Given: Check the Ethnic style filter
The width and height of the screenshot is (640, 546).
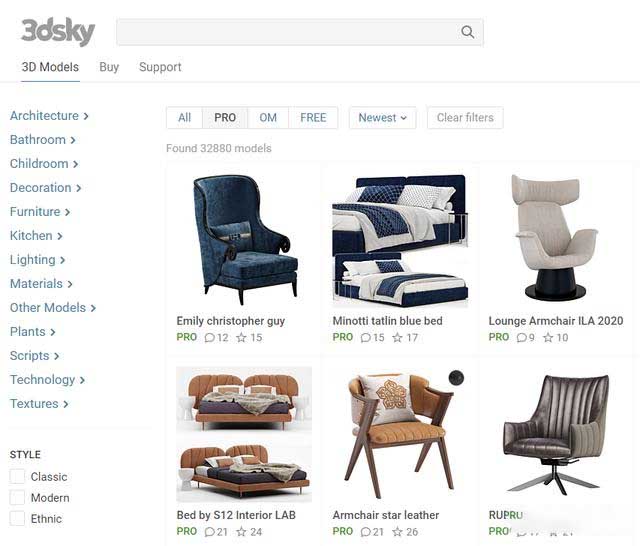Looking at the screenshot, I should 17,518.
